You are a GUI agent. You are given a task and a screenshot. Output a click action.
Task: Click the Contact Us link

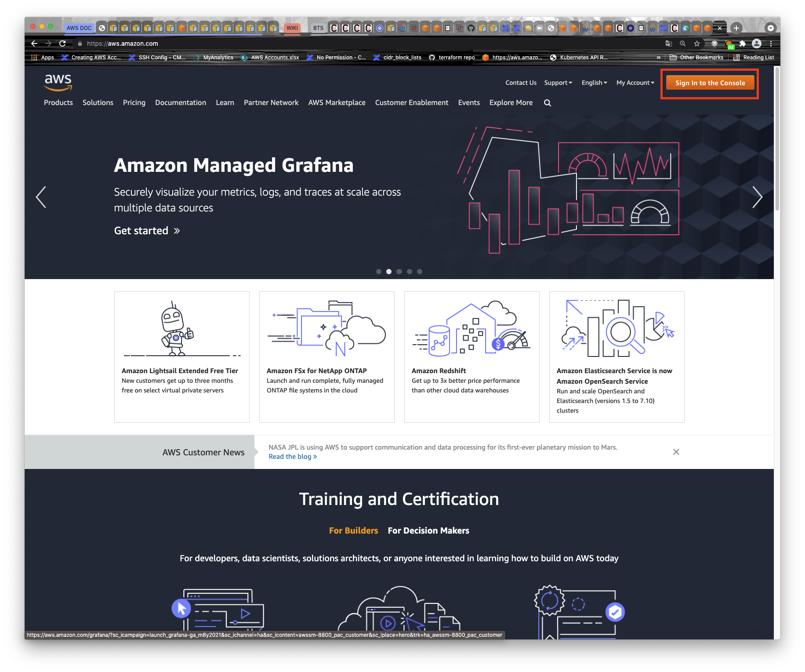521,83
